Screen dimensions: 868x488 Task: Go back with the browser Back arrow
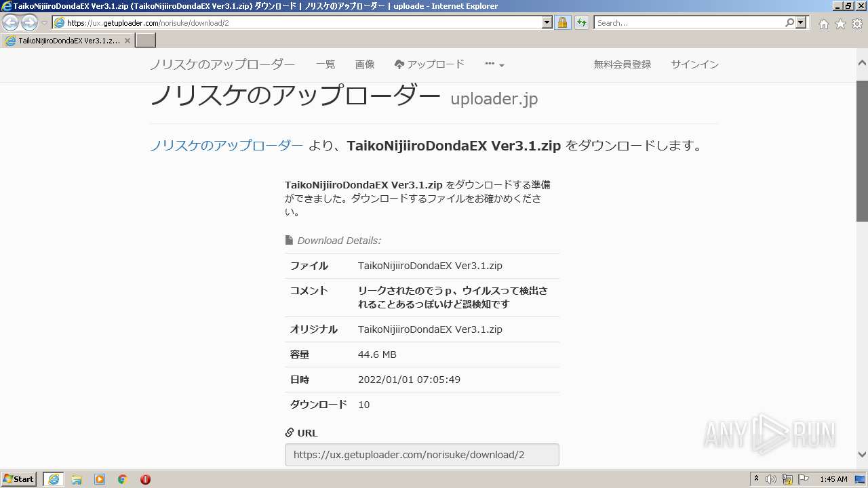click(11, 22)
